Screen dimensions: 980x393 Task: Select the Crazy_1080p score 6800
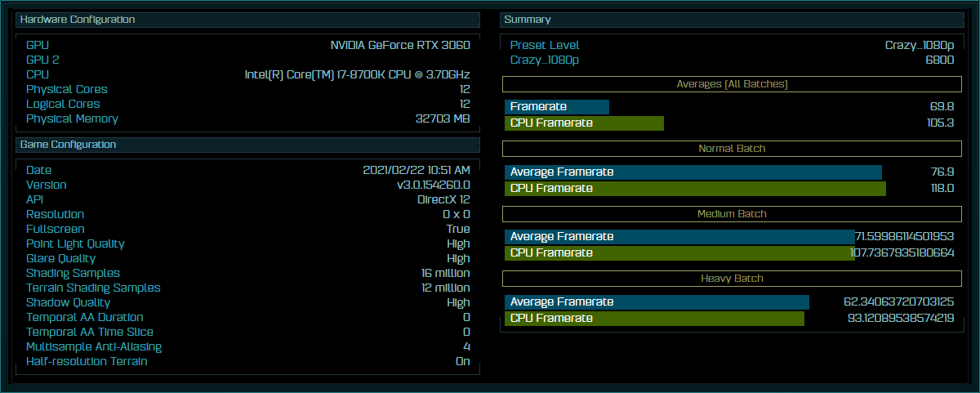pyautogui.click(x=940, y=60)
